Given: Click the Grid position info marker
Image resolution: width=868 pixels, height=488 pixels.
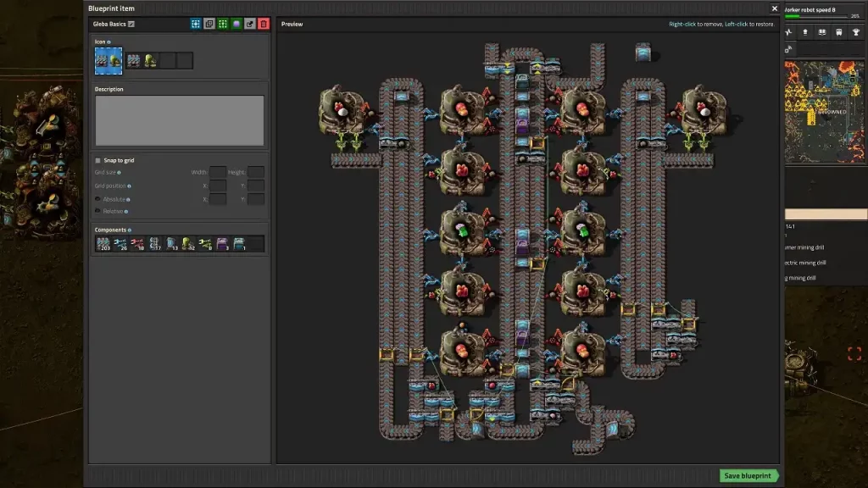Looking at the screenshot, I should pyautogui.click(x=129, y=186).
